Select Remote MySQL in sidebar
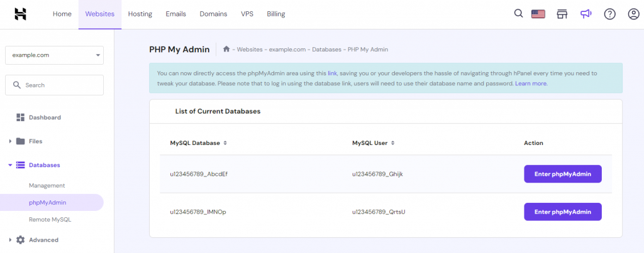Screen dimensions: 644x253 click(50, 220)
